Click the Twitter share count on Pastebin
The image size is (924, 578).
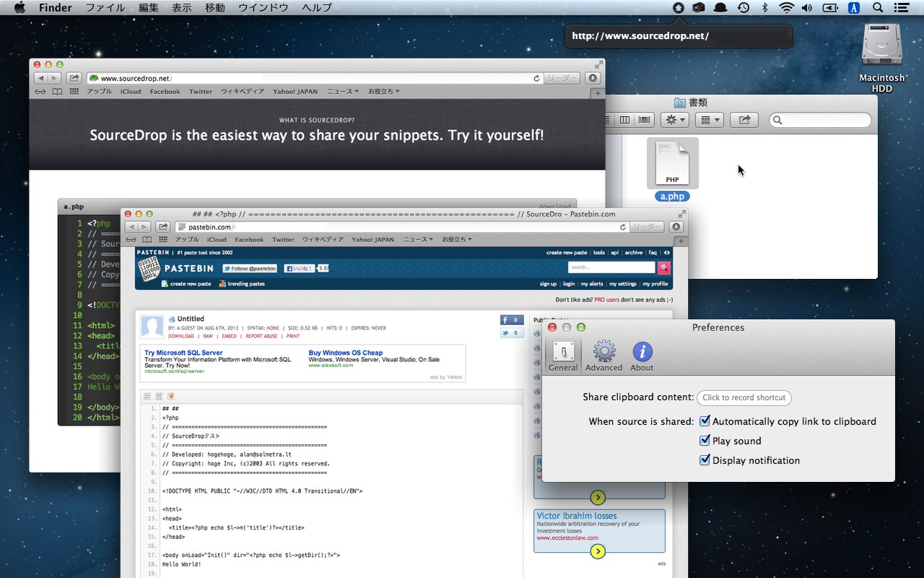512,333
